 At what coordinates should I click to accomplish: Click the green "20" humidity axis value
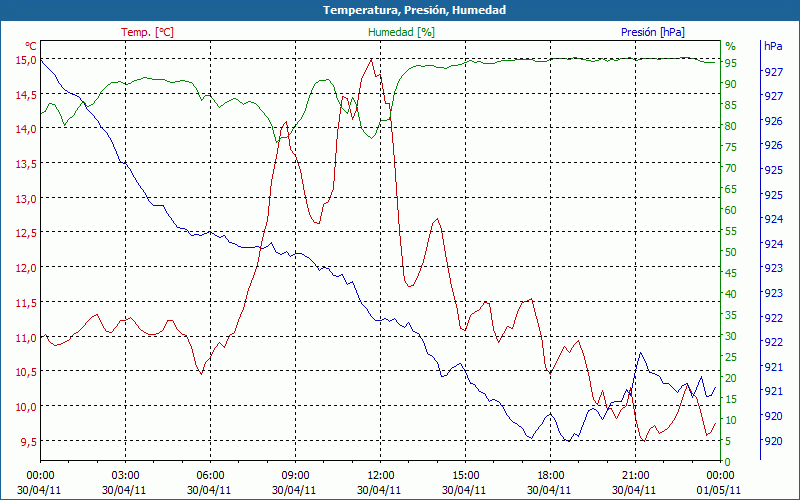coord(731,378)
